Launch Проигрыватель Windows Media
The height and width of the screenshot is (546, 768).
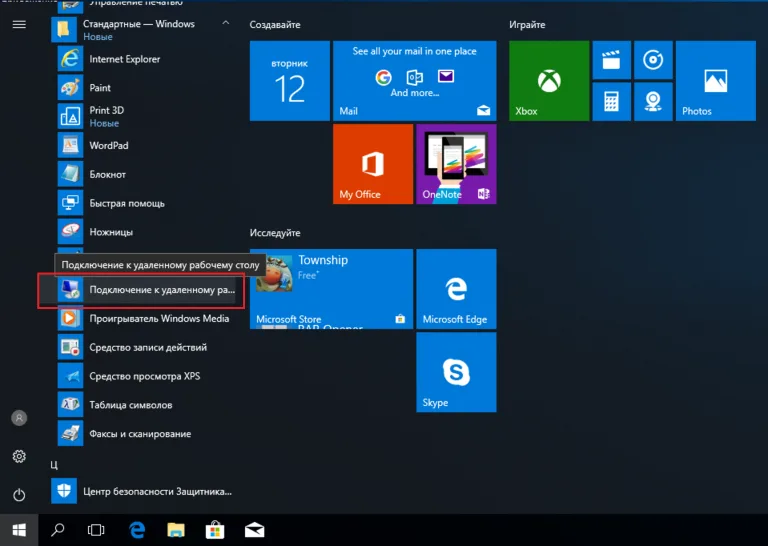144,319
